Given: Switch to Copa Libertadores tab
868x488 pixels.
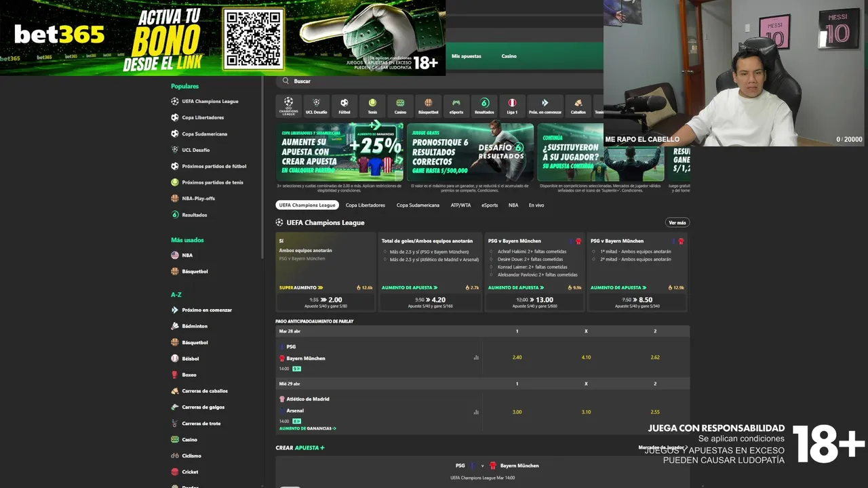Looking at the screenshot, I should pyautogui.click(x=365, y=205).
